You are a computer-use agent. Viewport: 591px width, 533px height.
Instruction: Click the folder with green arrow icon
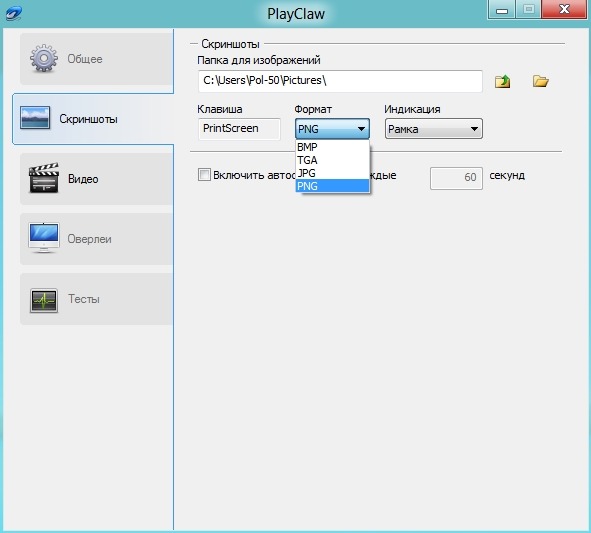(502, 81)
